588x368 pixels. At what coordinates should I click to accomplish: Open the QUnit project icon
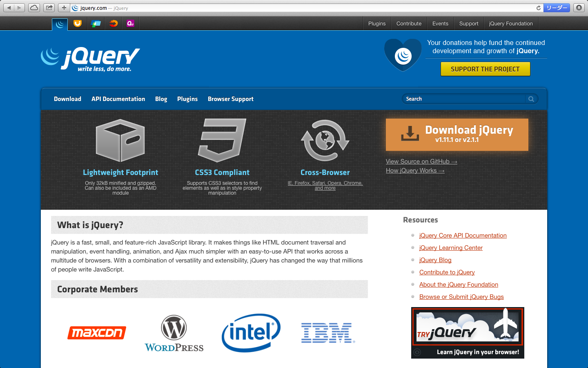point(130,24)
